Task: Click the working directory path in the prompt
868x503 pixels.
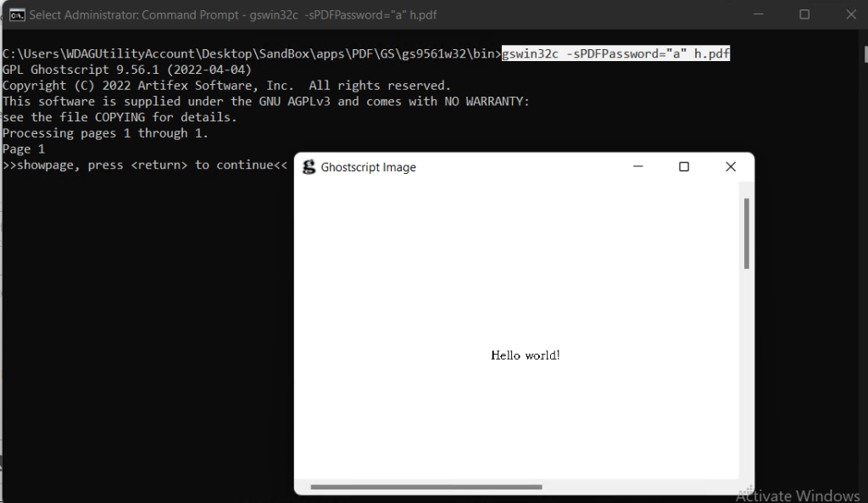Action: tap(252, 53)
